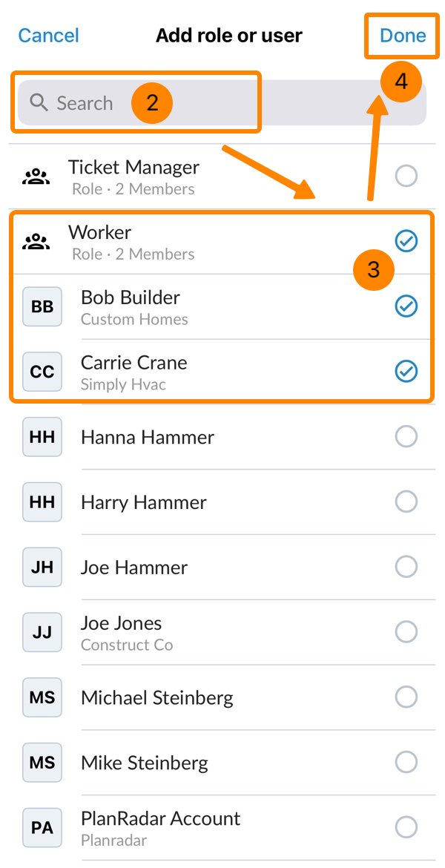Click the Ticket Manager role group icon
The width and height of the screenshot is (445, 868).
coord(36,177)
